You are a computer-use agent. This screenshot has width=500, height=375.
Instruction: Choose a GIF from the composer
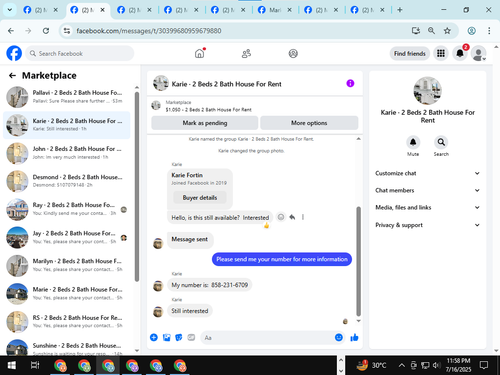(191, 337)
